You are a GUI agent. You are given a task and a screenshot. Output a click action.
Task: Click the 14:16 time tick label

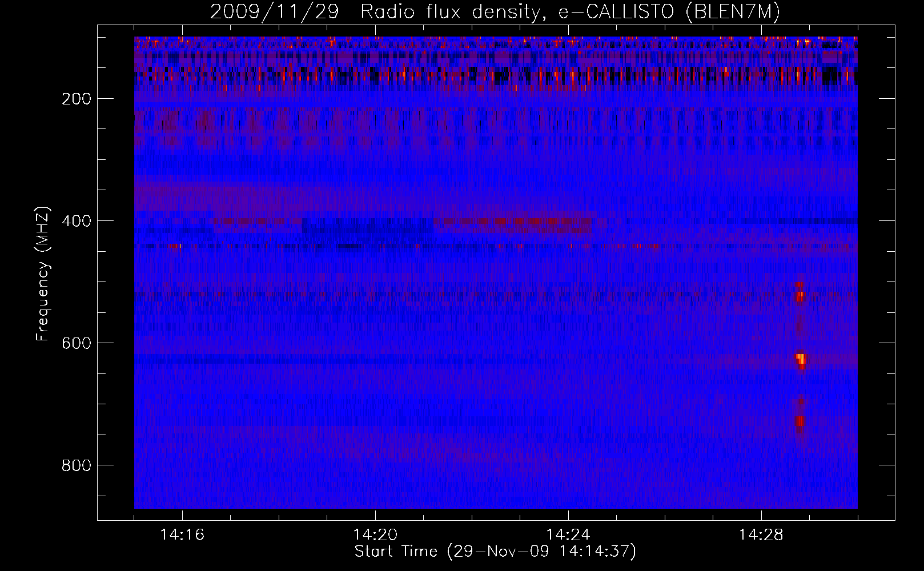point(182,534)
